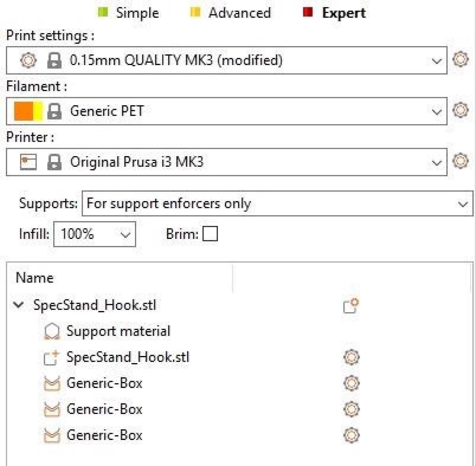Image resolution: width=476 pixels, height=466 pixels.
Task: Click the orange filament color swatch
Action: (23, 111)
